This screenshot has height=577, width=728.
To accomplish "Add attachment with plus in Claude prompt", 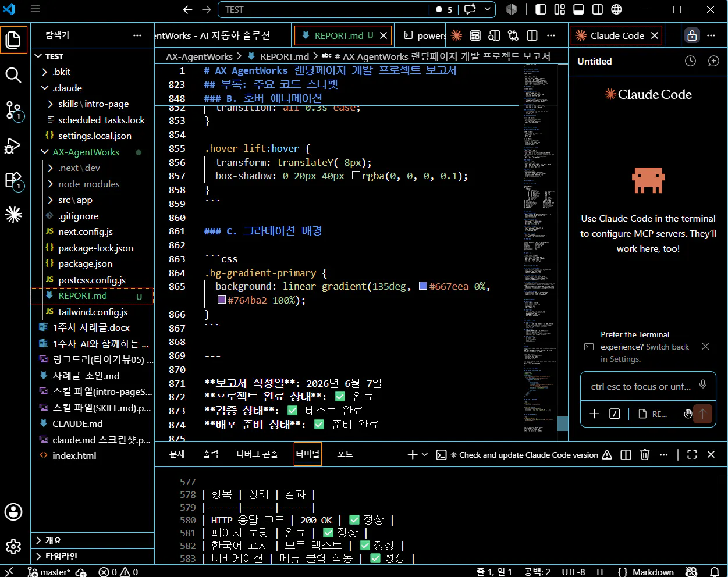I will pyautogui.click(x=594, y=414).
